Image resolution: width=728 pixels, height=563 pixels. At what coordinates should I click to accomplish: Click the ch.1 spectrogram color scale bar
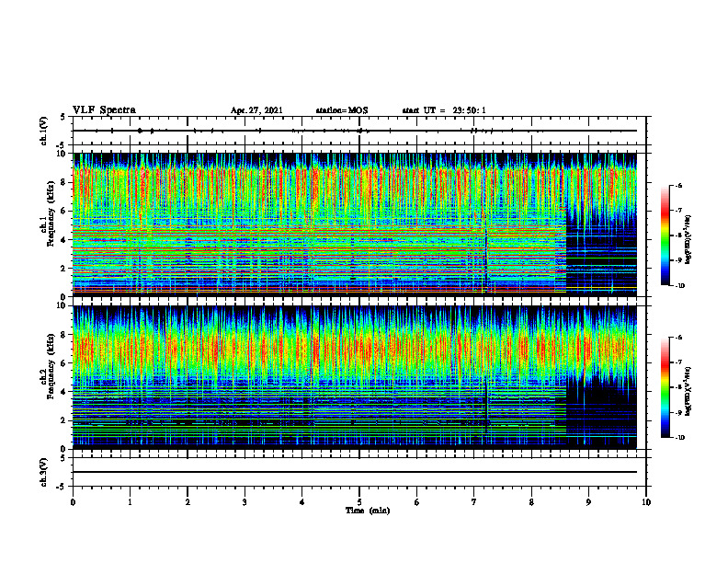(665, 236)
